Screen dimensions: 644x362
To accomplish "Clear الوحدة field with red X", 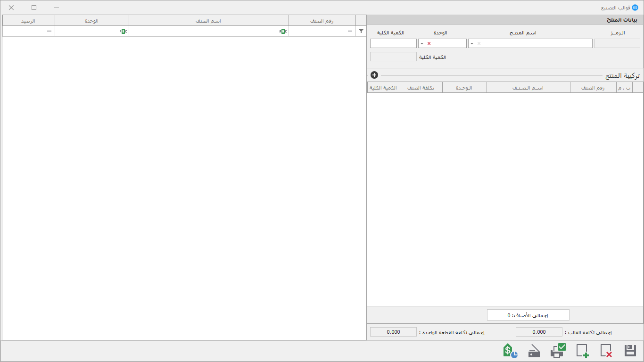I will (x=429, y=43).
